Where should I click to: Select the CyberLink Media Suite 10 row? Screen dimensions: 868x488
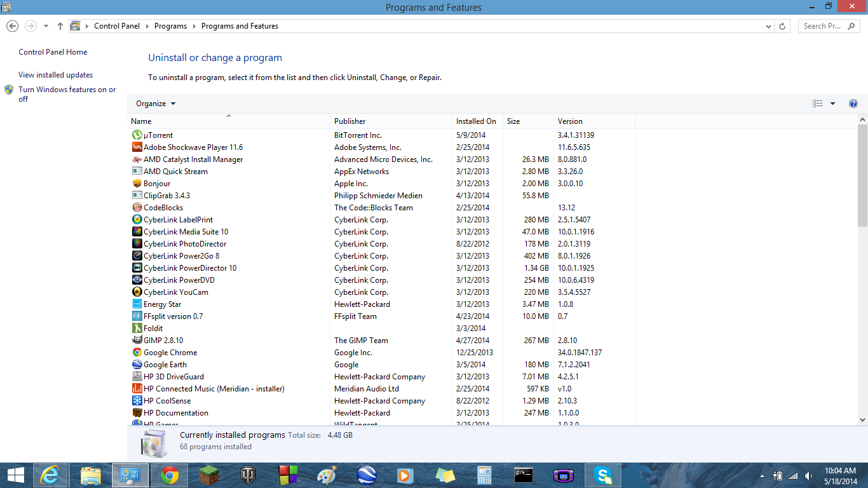pos(381,231)
